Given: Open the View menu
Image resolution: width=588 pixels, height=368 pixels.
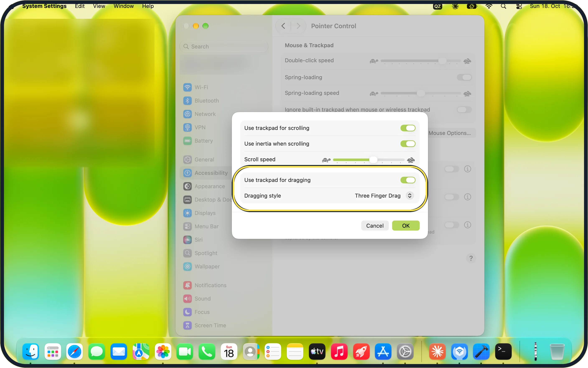Looking at the screenshot, I should click(99, 6).
